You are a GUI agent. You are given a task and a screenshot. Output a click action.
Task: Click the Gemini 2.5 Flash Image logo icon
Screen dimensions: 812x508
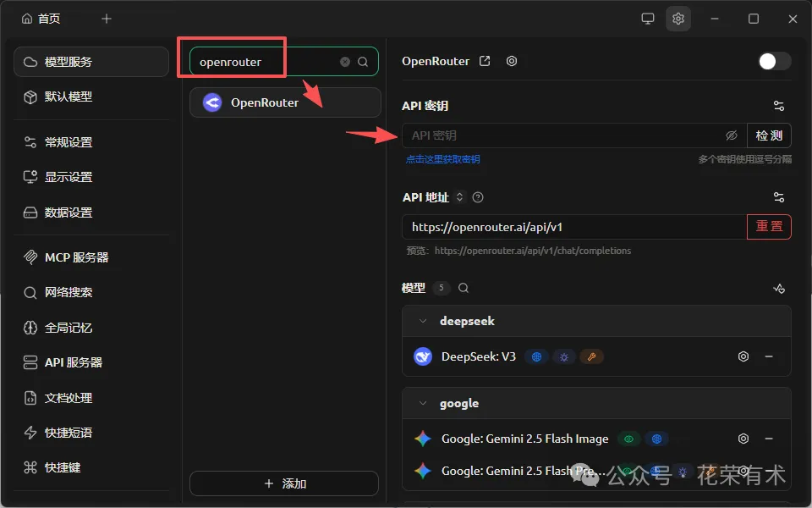pos(423,439)
